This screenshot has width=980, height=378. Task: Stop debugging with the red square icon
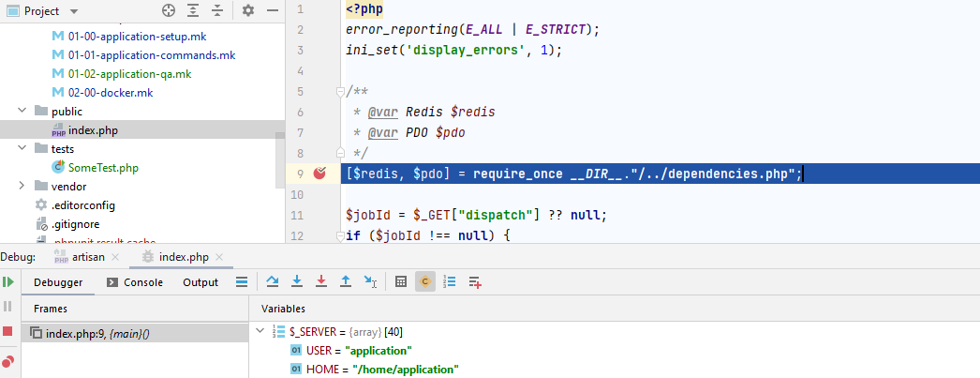point(8,332)
